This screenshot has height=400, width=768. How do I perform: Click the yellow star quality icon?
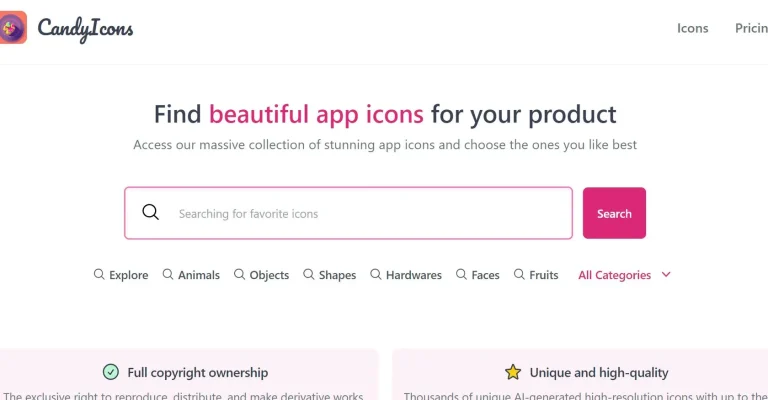(513, 372)
